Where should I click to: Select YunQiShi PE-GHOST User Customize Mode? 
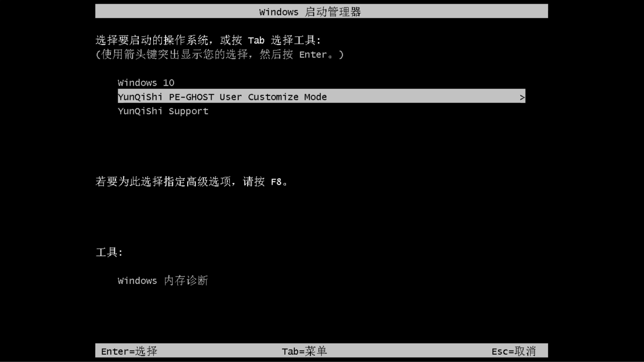(x=321, y=97)
